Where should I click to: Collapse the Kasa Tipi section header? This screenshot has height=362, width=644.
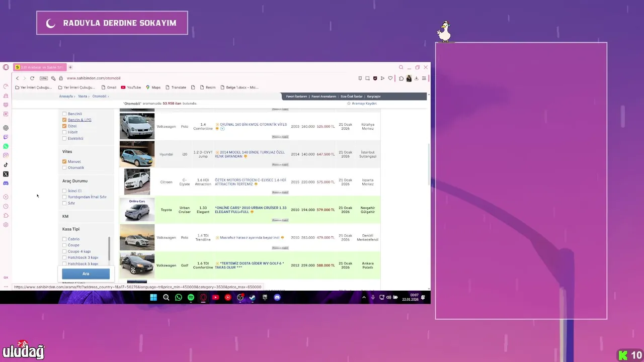tap(71, 229)
